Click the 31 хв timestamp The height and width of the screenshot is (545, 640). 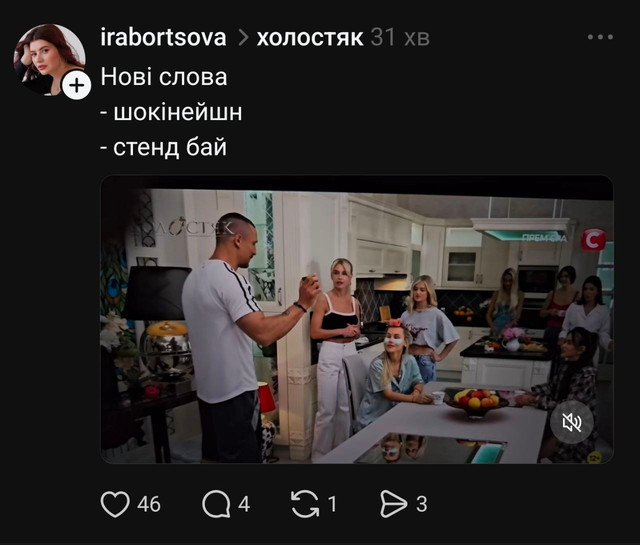(400, 38)
